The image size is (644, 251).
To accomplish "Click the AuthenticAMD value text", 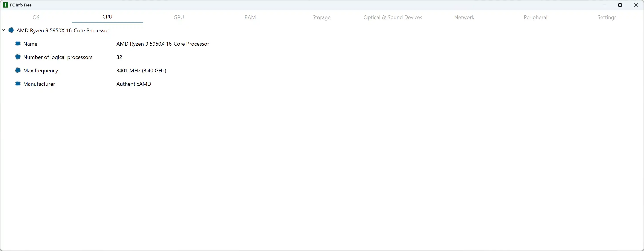I will [x=134, y=84].
